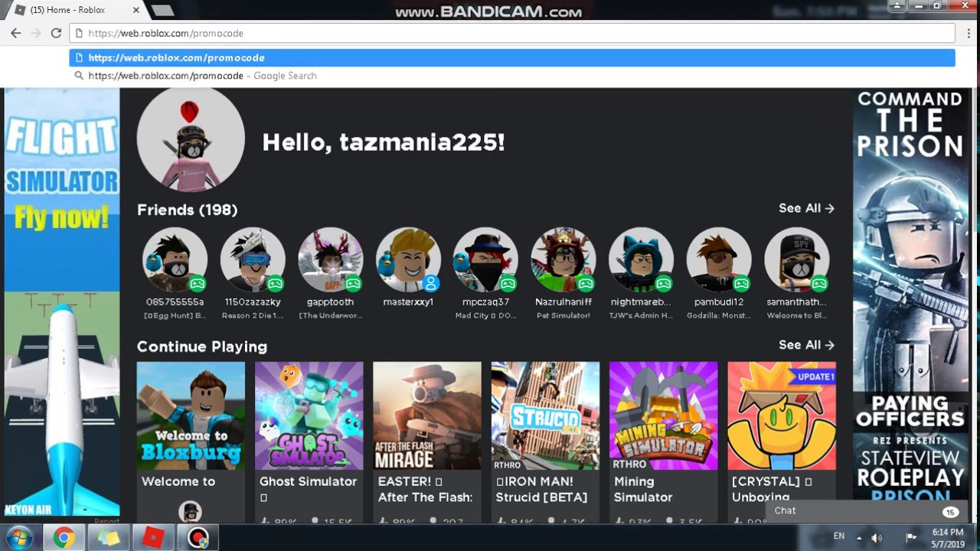Click the EN language indicator

(839, 536)
